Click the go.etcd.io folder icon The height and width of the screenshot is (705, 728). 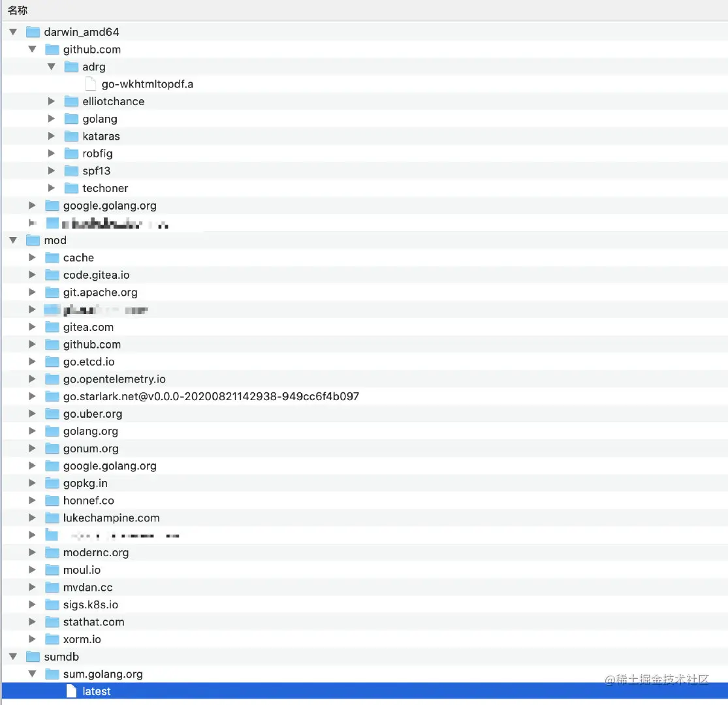pyautogui.click(x=52, y=362)
